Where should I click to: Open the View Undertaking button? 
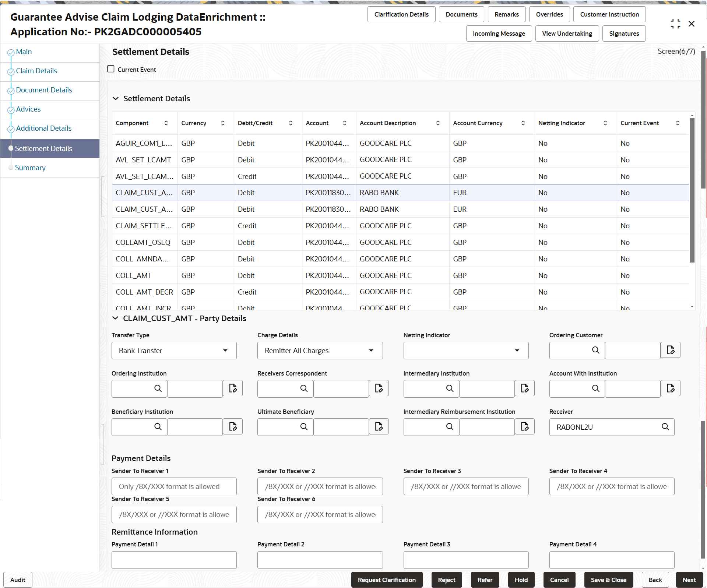point(567,34)
